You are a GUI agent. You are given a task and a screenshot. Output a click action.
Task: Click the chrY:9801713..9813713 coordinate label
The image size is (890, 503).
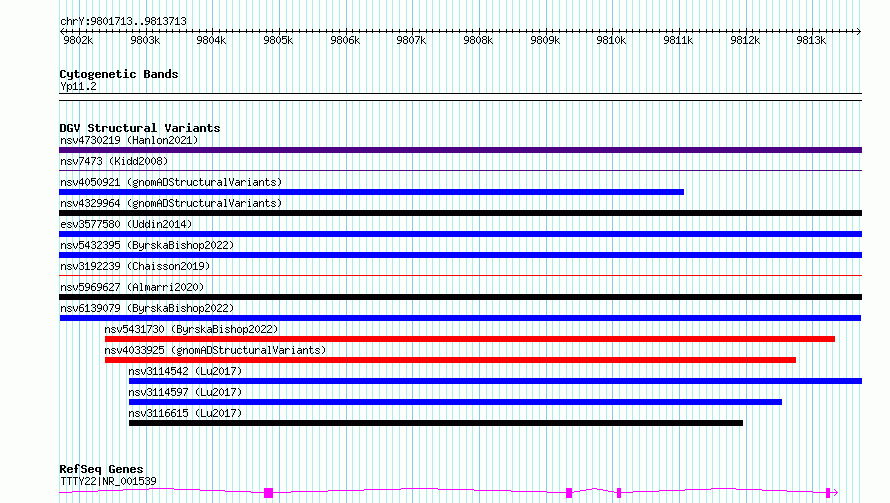123,21
